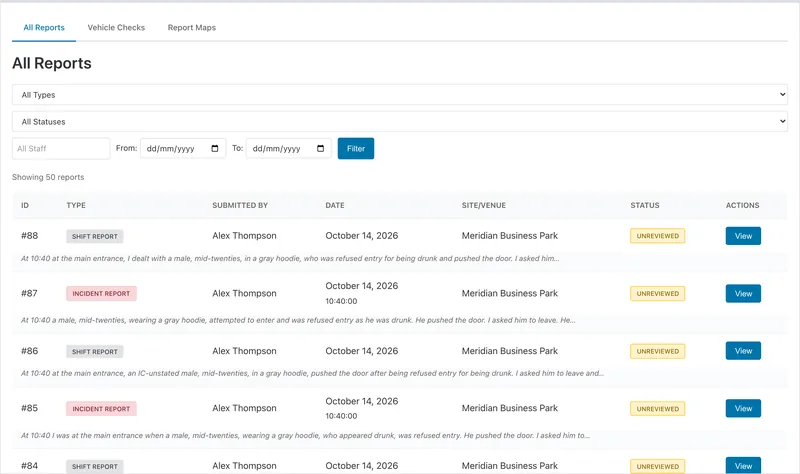
Task: Open the From date calendar picker icon
Action: coord(215,148)
